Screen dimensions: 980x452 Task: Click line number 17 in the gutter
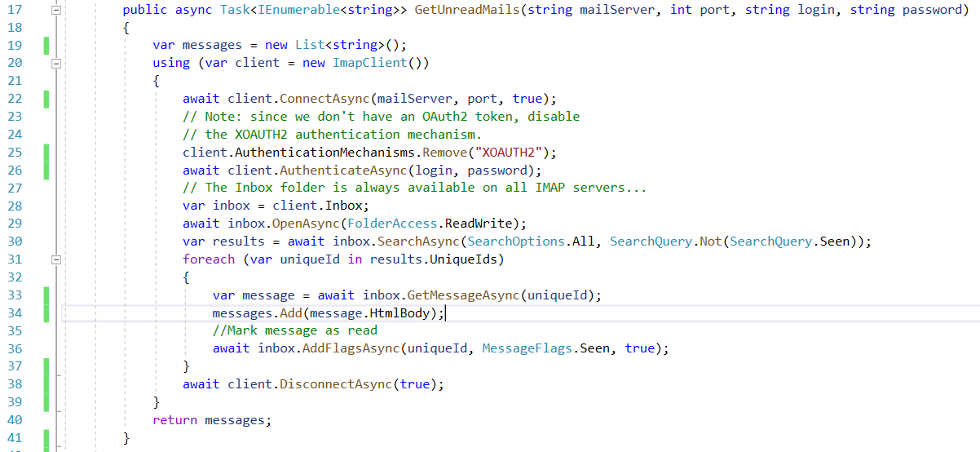[15, 10]
